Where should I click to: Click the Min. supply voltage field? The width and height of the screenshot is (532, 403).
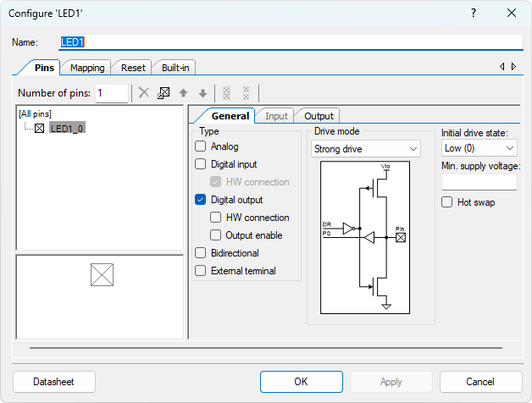click(479, 181)
